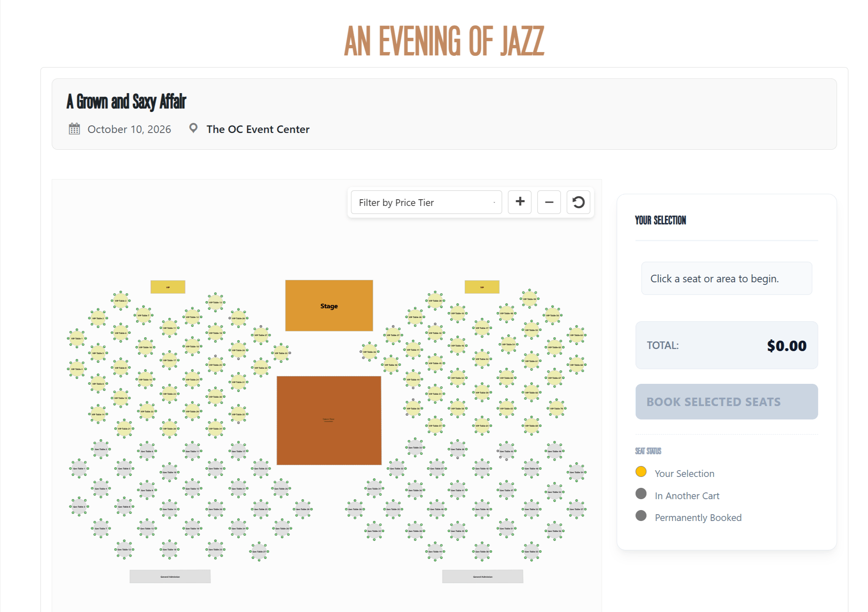This screenshot has width=868, height=612.
Task: Click the yellow Your Selection legend dot
Action: (x=641, y=471)
